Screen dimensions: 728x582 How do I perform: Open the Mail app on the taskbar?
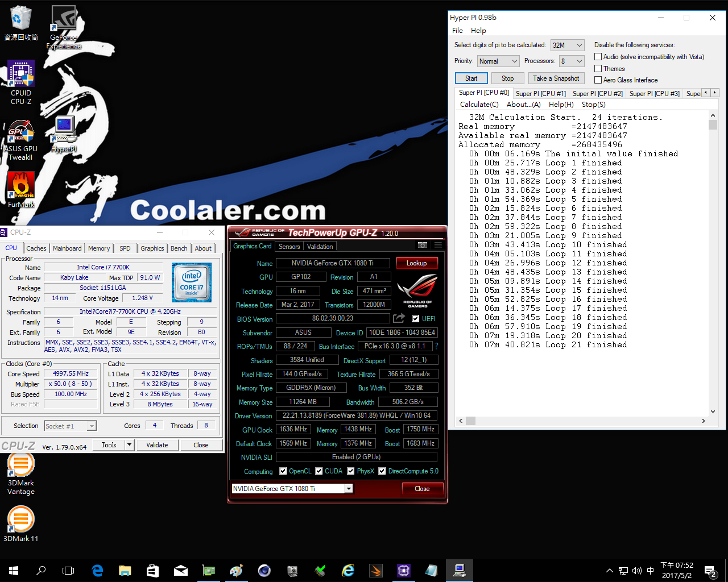coord(181,571)
